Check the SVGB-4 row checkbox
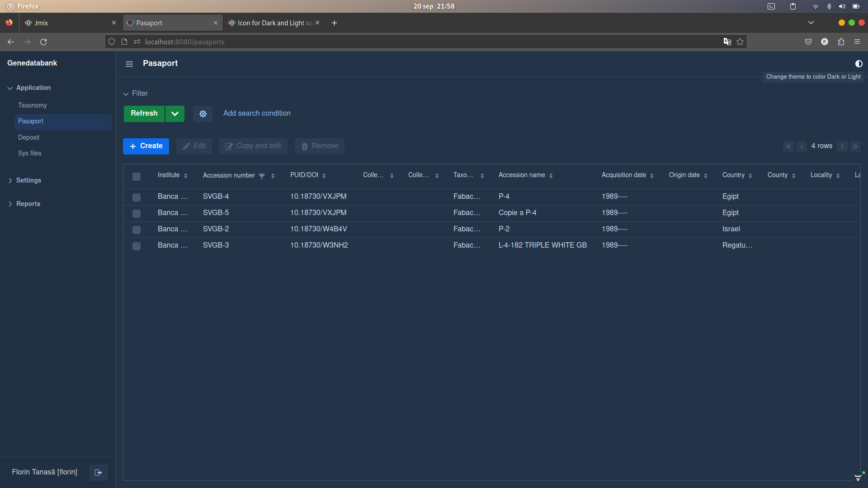The width and height of the screenshot is (868, 488). [x=137, y=197]
